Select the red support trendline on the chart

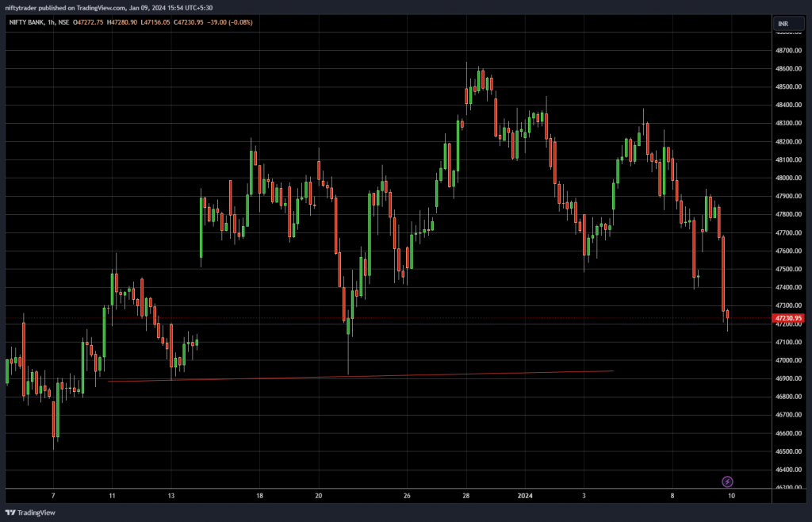(x=361, y=376)
